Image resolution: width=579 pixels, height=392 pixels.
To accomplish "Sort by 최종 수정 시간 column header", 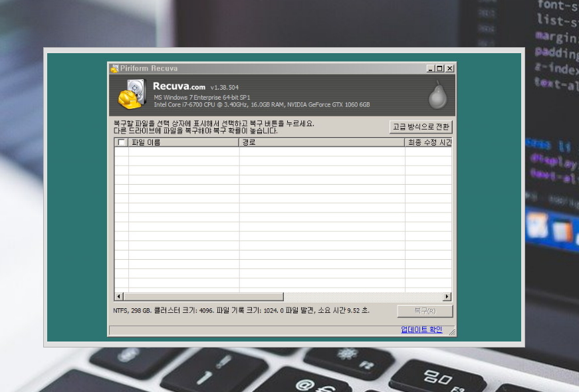I will click(428, 142).
